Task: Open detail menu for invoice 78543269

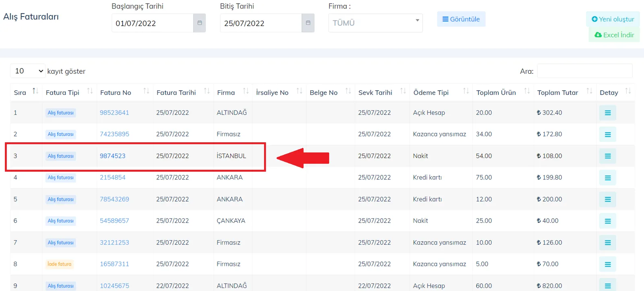Action: (608, 200)
